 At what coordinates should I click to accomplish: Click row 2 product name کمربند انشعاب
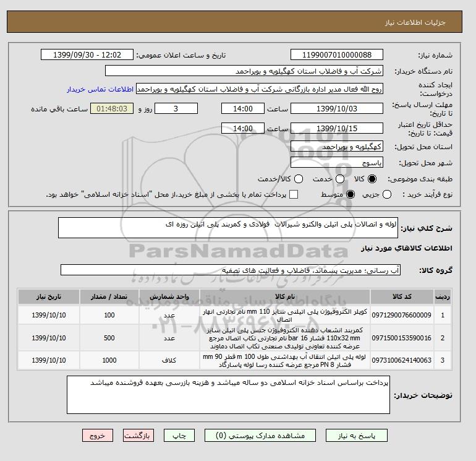click(285, 338)
